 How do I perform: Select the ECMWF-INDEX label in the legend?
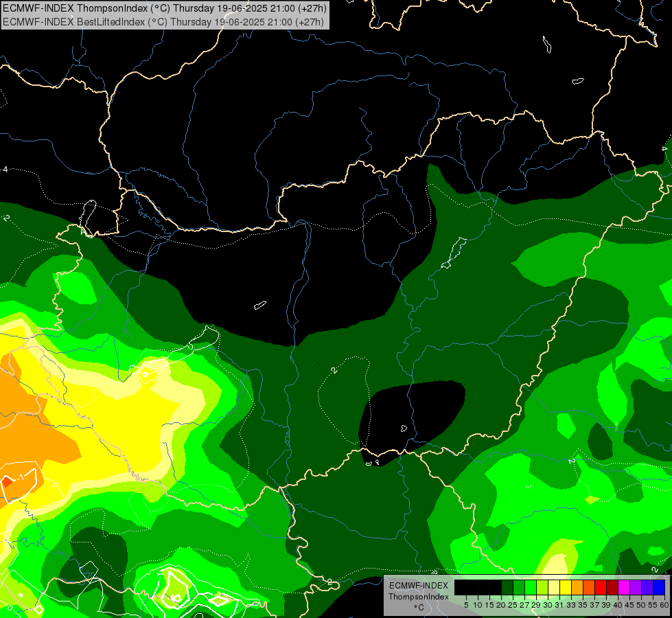pos(419,586)
